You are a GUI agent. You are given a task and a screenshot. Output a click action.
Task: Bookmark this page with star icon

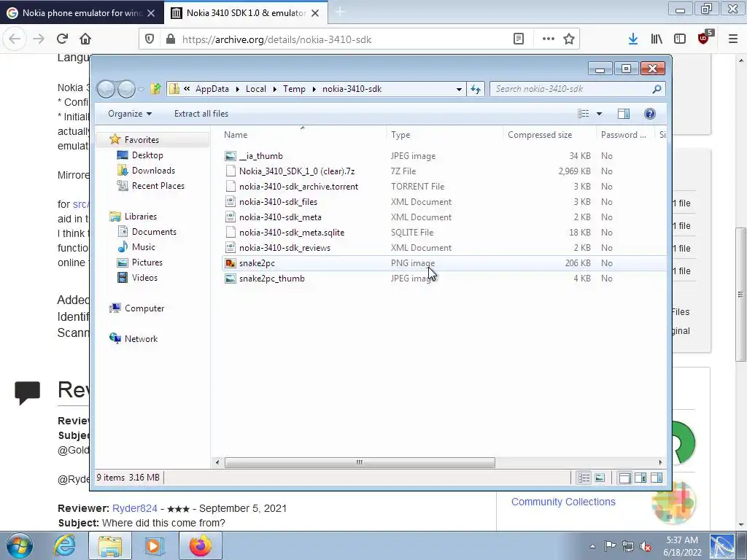click(x=569, y=39)
